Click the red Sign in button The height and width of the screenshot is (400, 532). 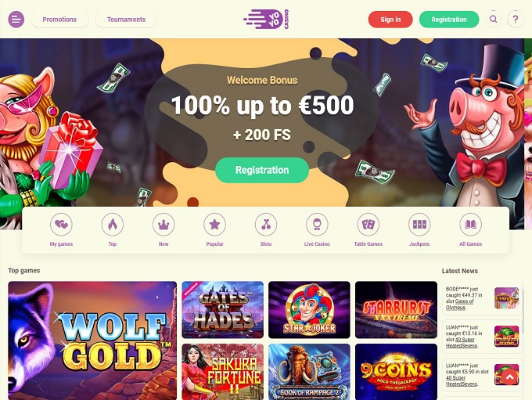390,20
